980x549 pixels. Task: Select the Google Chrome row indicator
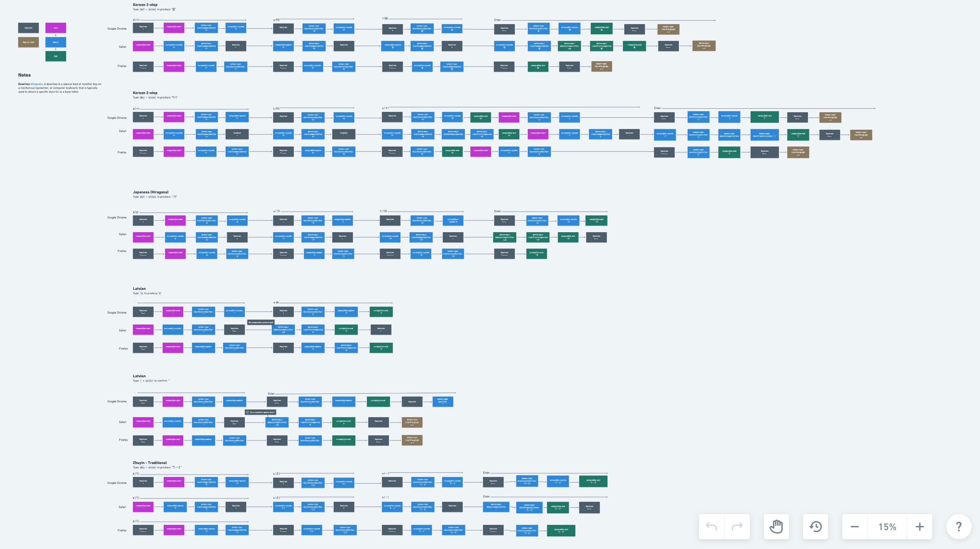116,28
